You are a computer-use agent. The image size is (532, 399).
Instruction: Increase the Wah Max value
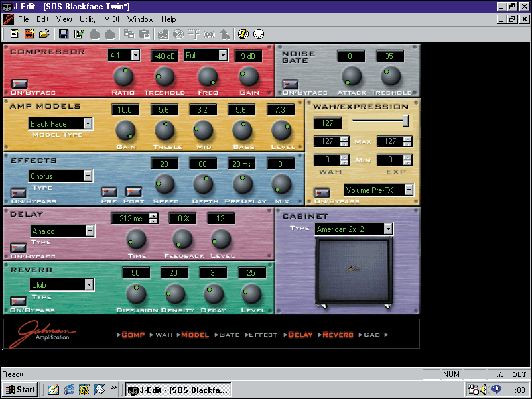coord(344,139)
